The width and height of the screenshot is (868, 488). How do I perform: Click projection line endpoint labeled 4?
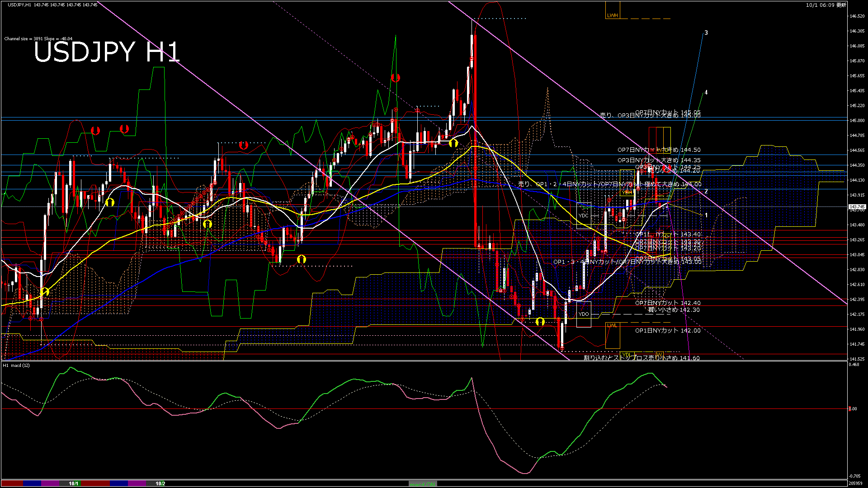pos(706,93)
